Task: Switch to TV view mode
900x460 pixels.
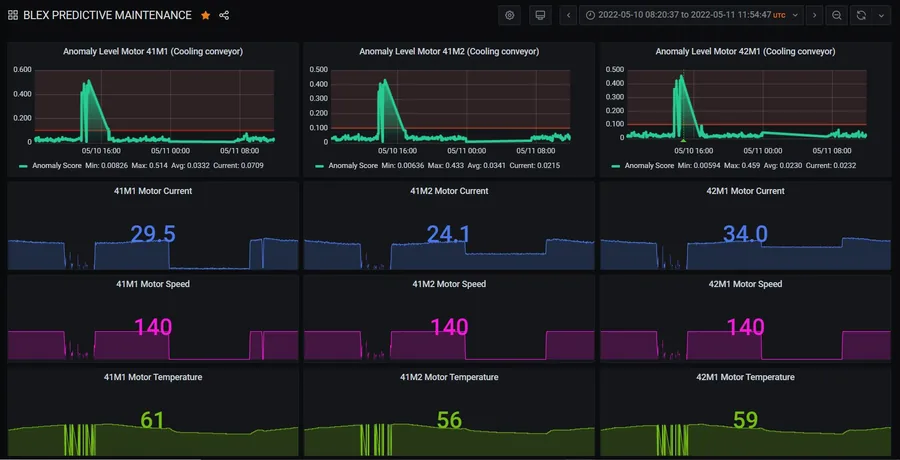Action: [540, 16]
